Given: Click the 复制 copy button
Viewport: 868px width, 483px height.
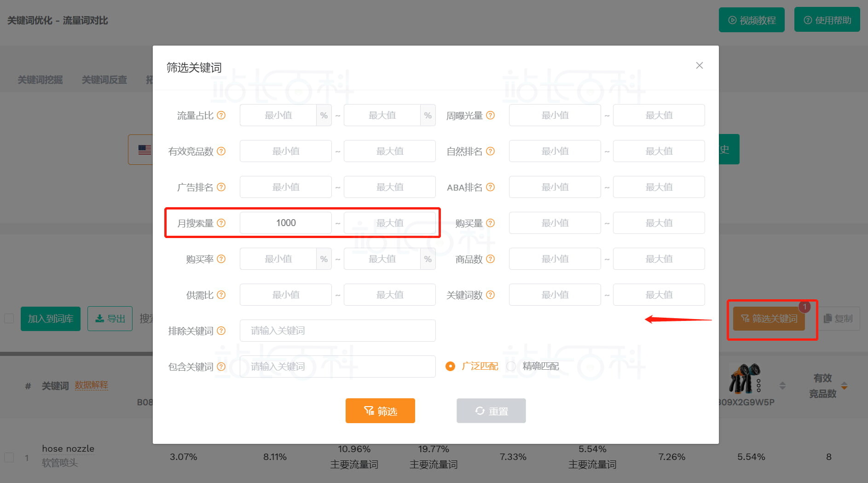Looking at the screenshot, I should click(x=838, y=319).
